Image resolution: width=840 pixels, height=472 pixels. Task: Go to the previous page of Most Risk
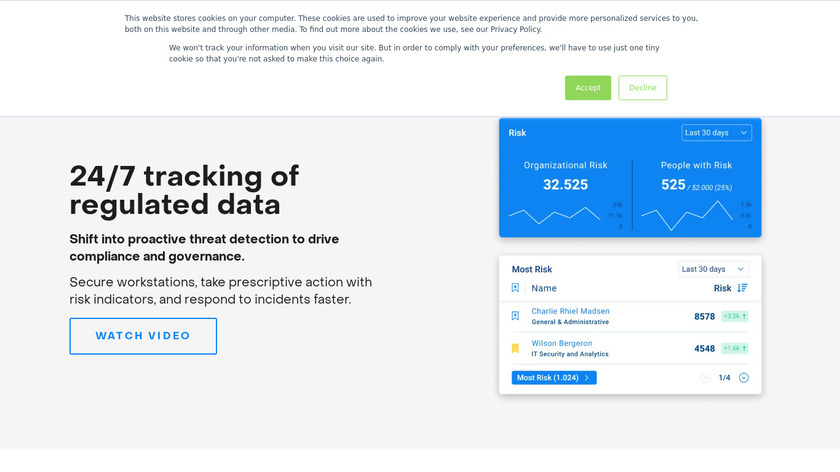[x=705, y=378]
